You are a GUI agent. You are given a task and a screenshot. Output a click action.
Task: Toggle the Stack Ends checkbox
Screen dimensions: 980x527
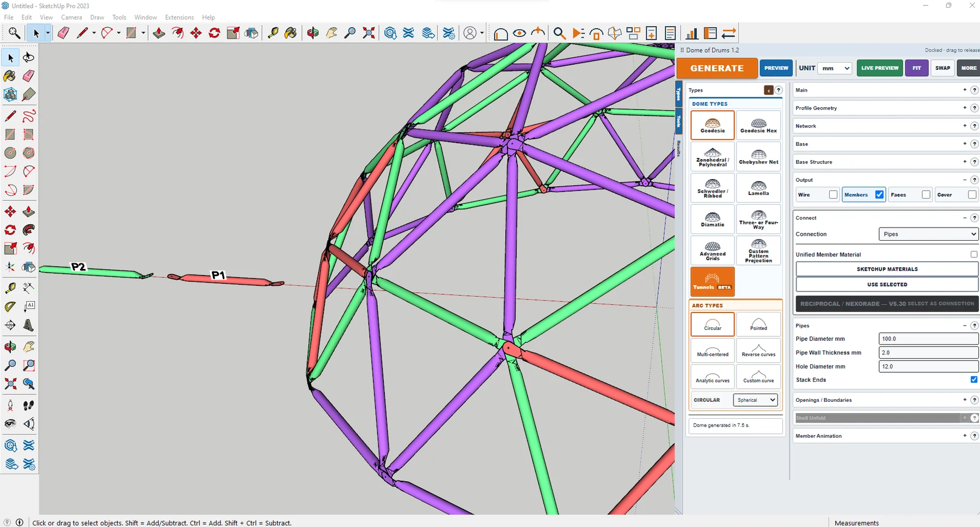coord(973,379)
